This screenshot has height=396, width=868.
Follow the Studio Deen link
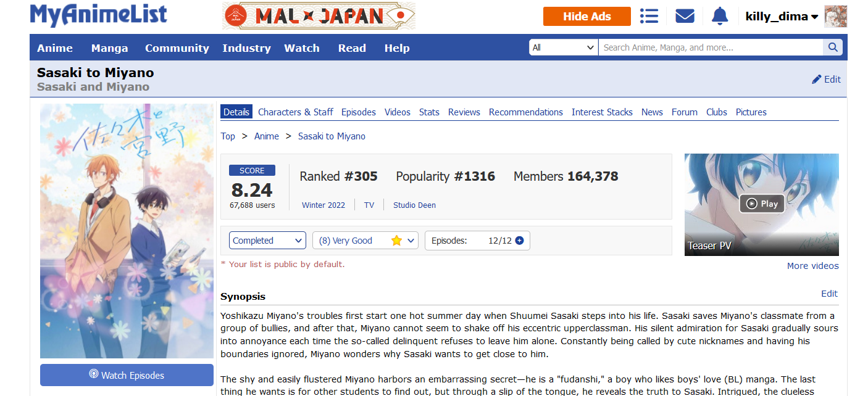(x=414, y=205)
